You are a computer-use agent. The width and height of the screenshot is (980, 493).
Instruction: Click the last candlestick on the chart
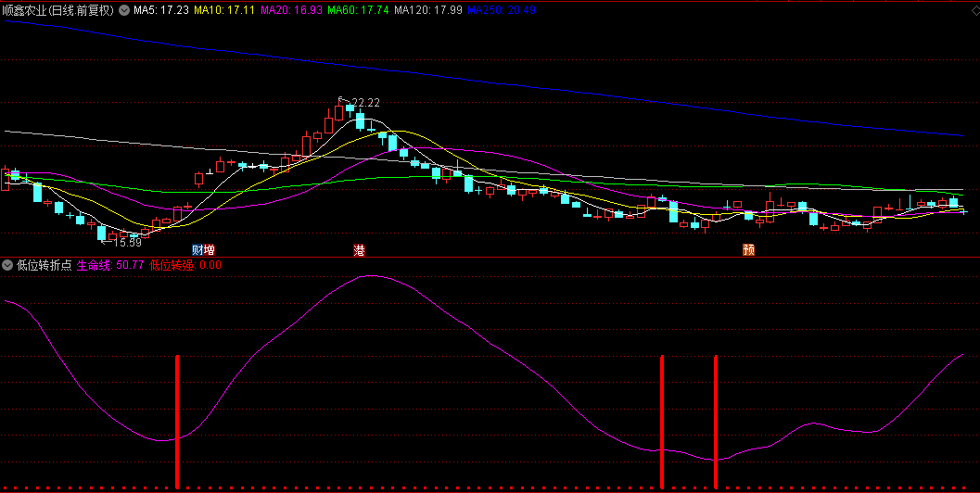coord(963,212)
